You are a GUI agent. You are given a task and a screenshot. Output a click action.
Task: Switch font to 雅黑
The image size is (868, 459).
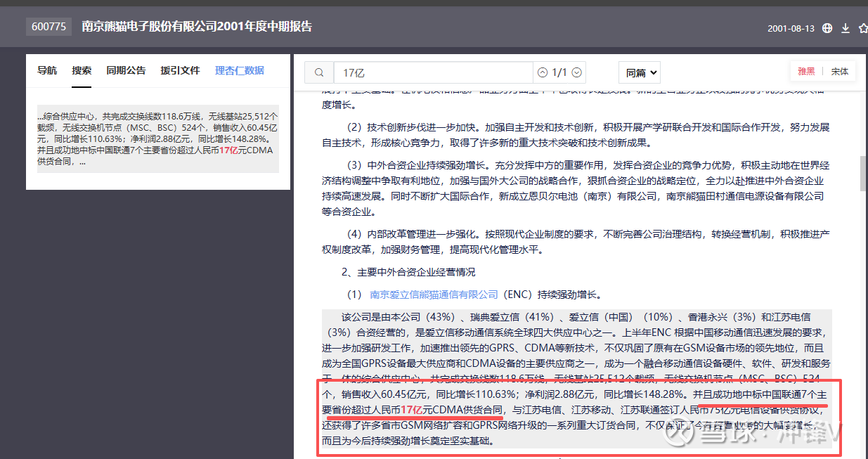pyautogui.click(x=806, y=72)
